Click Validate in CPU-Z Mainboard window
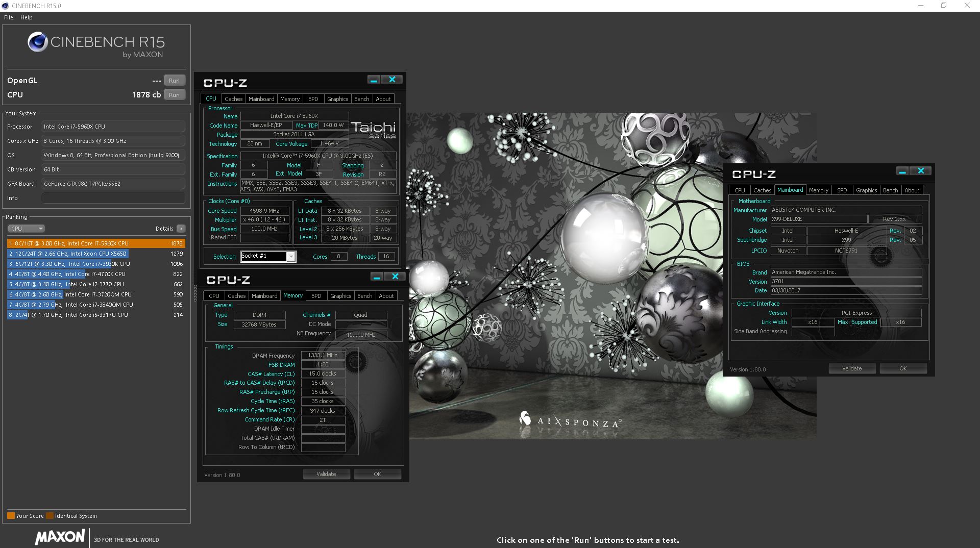The height and width of the screenshot is (548, 980). pos(852,368)
